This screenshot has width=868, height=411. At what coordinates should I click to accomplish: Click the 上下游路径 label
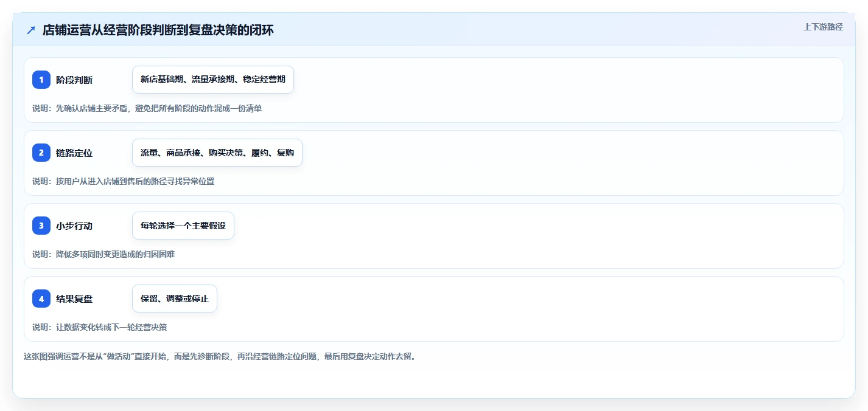(823, 27)
